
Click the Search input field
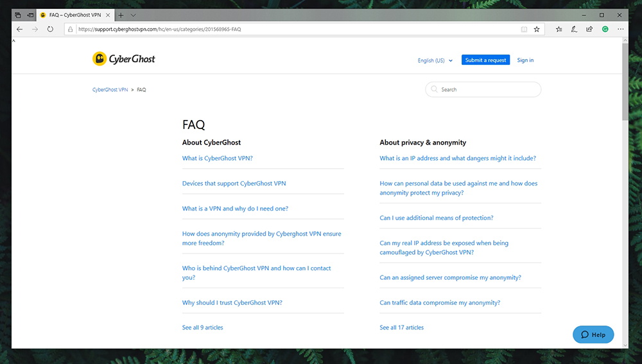pyautogui.click(x=483, y=89)
